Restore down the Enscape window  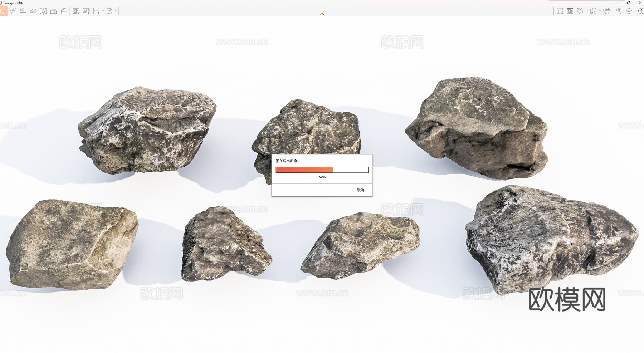[x=629, y=3]
